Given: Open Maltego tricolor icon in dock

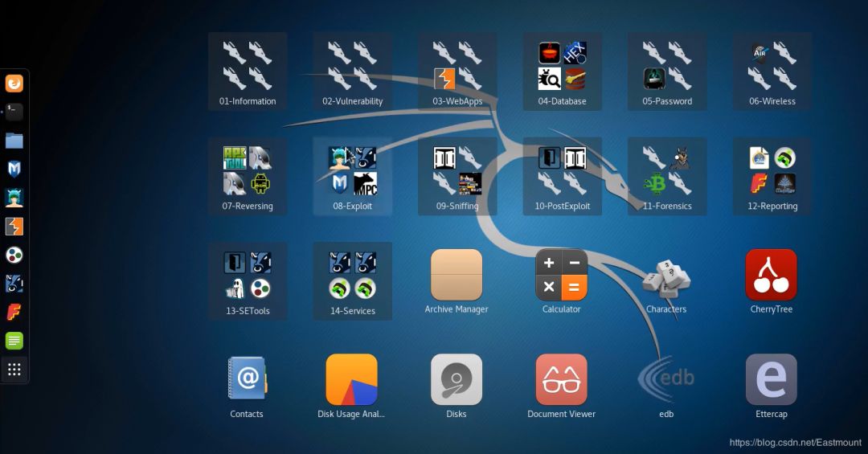Looking at the screenshot, I should coord(14,256).
